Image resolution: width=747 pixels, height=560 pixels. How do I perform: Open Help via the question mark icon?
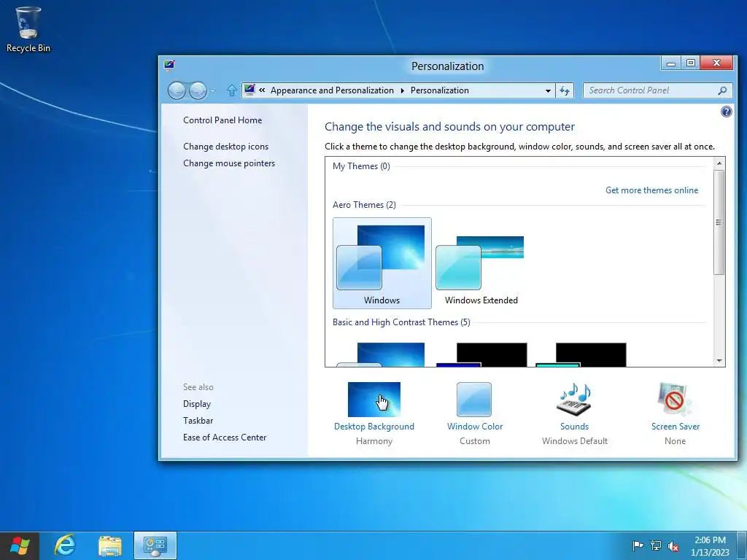726,112
